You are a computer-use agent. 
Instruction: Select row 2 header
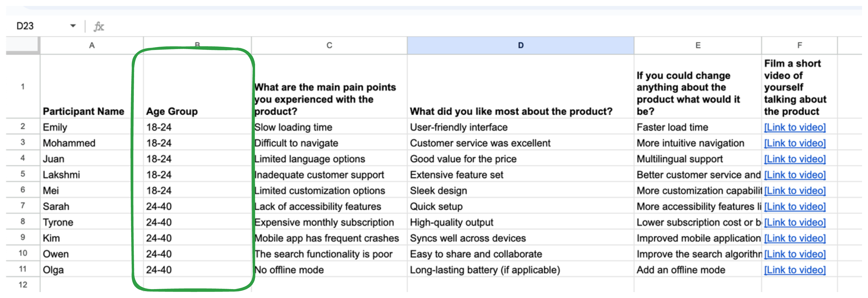(23, 126)
